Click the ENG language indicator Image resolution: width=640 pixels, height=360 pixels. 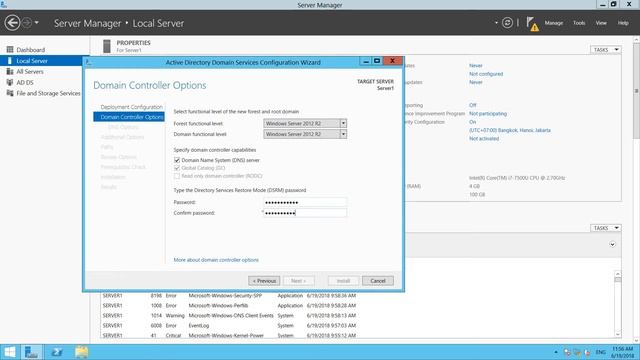600,352
